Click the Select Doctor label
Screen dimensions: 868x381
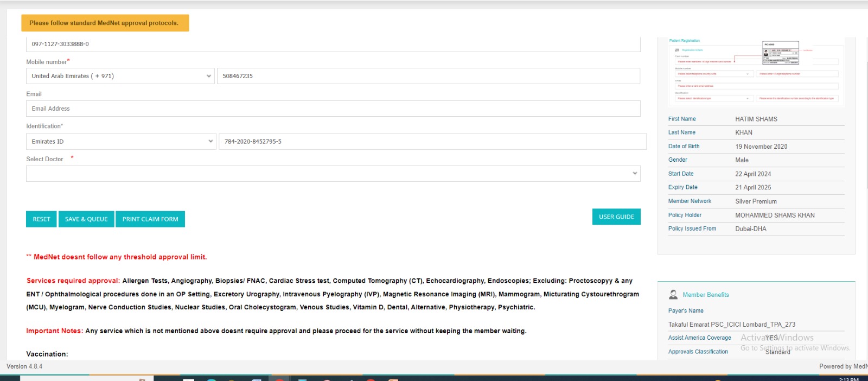point(44,159)
